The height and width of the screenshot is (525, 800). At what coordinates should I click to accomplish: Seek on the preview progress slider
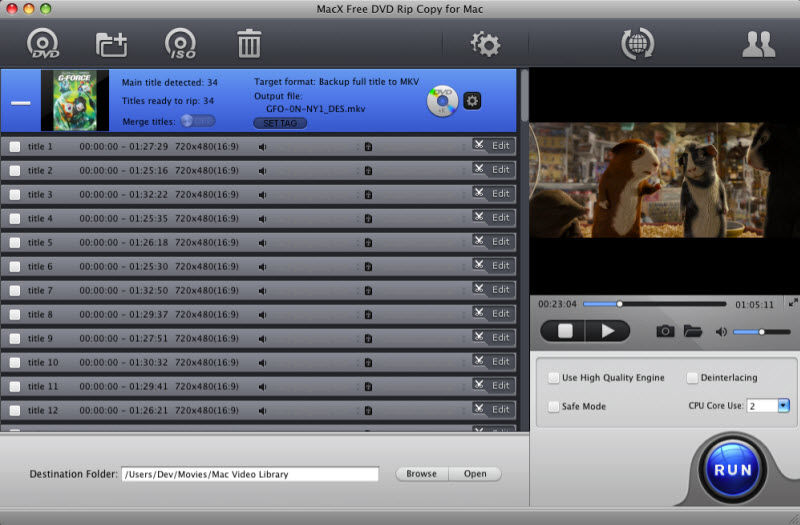click(x=655, y=304)
